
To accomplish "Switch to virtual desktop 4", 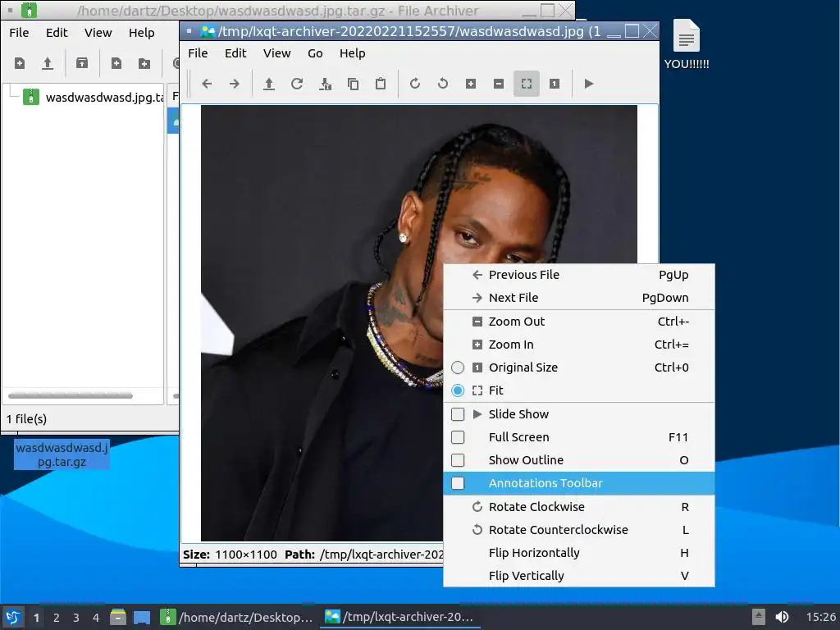I will 96,618.
